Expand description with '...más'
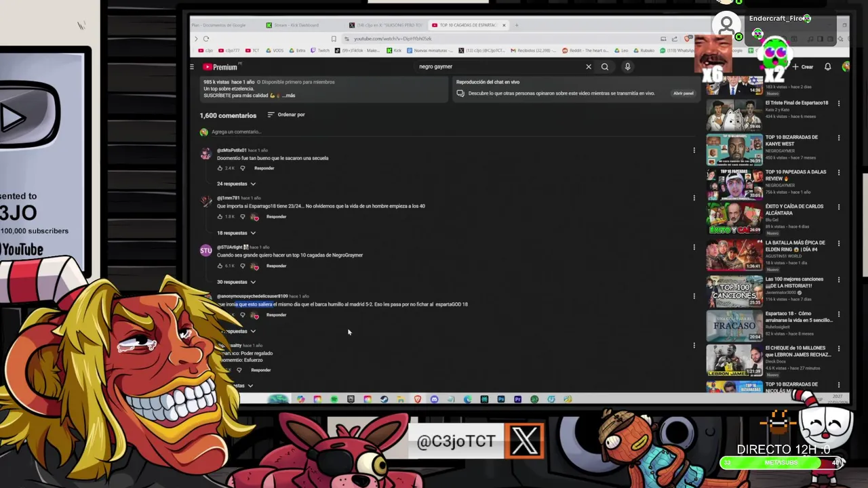 pyautogui.click(x=288, y=96)
